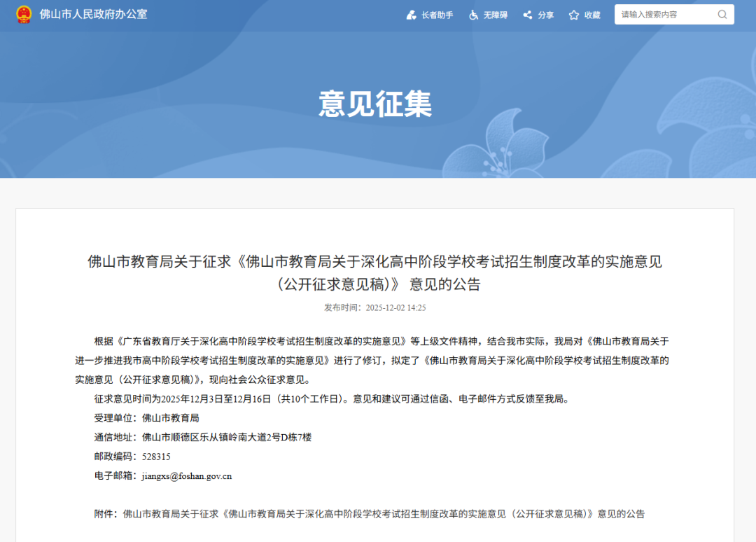Open the 附件 attachment announcement link
756x542 pixels.
point(384,514)
